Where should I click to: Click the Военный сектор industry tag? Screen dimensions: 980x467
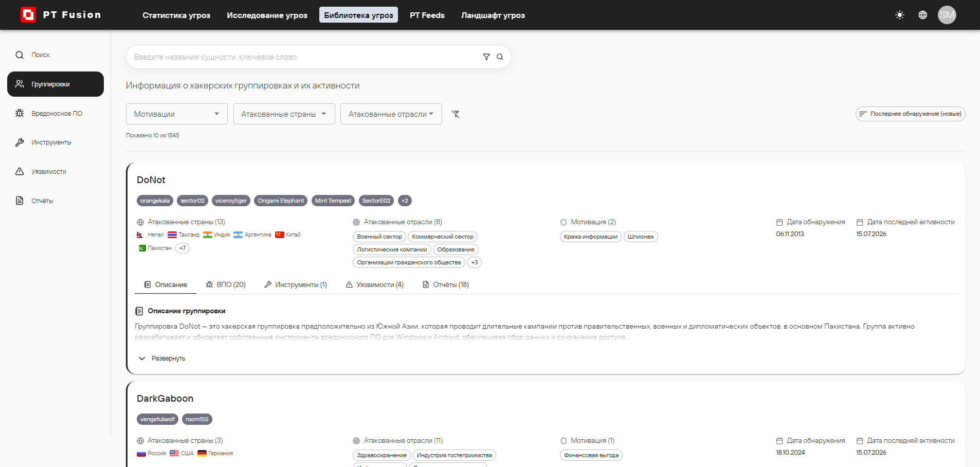coord(379,237)
